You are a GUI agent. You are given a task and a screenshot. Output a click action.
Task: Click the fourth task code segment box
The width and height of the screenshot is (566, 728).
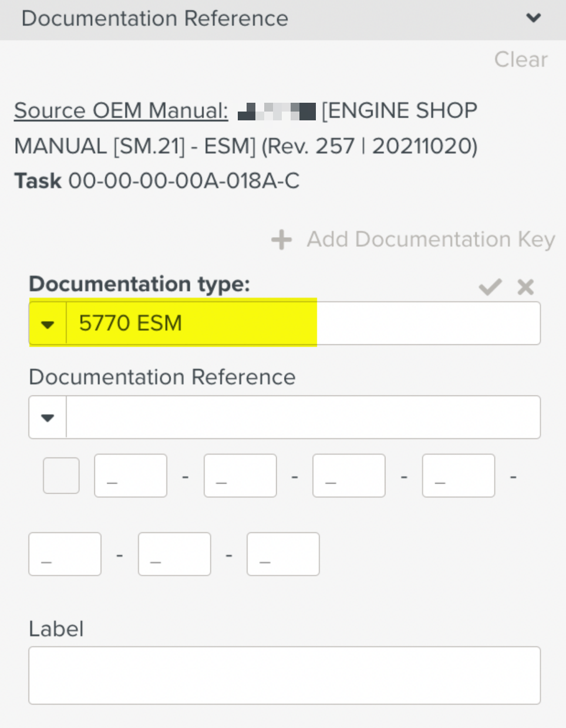[x=458, y=475]
